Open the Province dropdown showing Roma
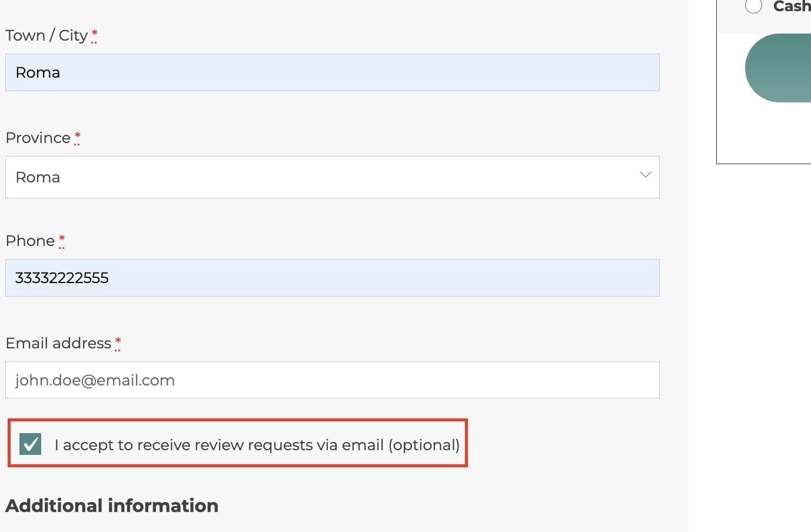The height and width of the screenshot is (532, 811). point(333,177)
